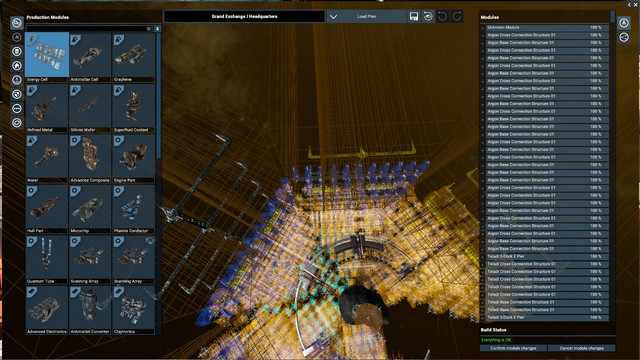Click the station name field Grand Exchange I Headquarters
The image size is (640, 360).
tap(244, 16)
